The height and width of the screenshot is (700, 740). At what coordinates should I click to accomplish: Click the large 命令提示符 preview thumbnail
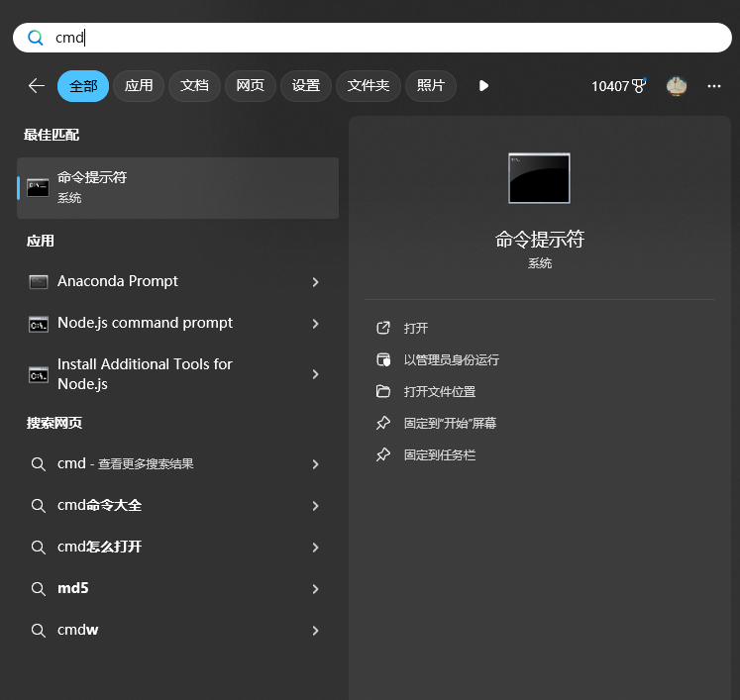coord(539,178)
